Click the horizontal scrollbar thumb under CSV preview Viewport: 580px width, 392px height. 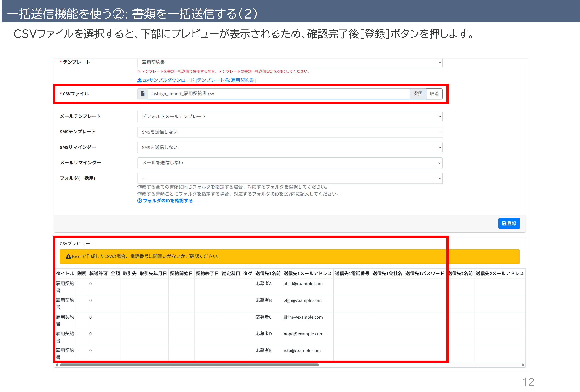pyautogui.click(x=189, y=365)
